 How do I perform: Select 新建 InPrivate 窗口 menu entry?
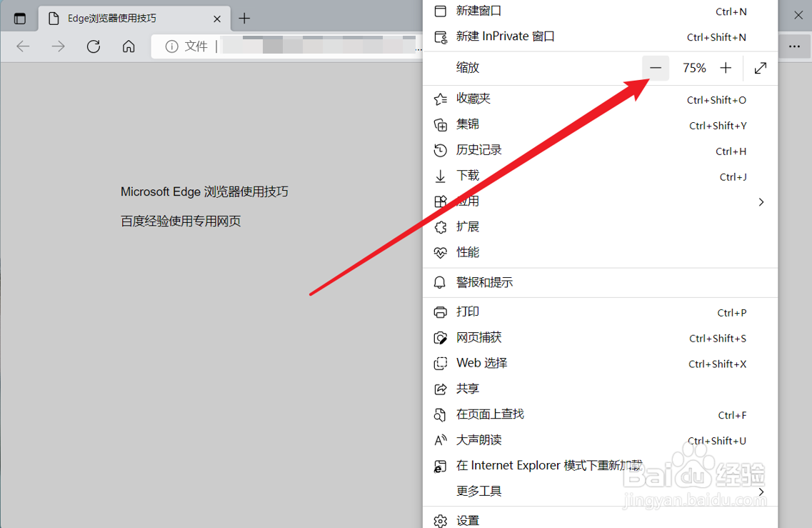pos(600,36)
